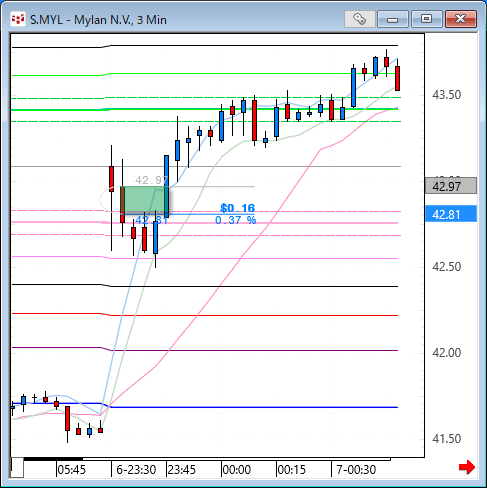Click the 42.97 label above green rectangle

[151, 180]
